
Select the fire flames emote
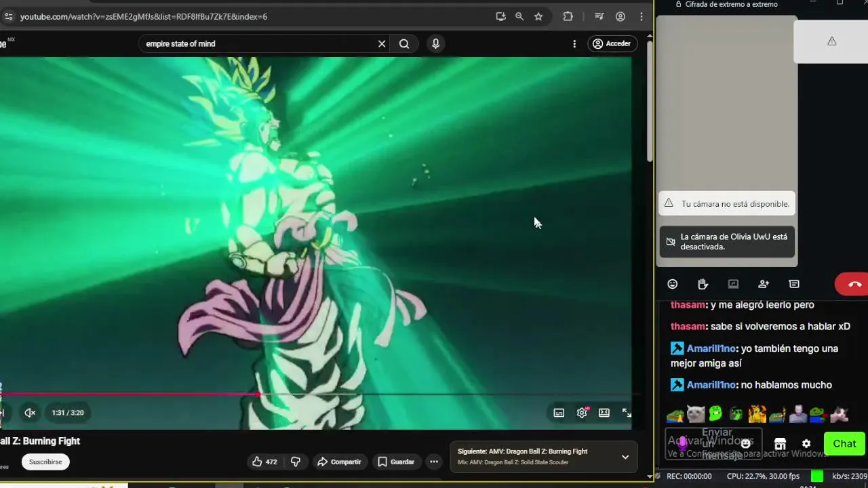click(x=757, y=413)
